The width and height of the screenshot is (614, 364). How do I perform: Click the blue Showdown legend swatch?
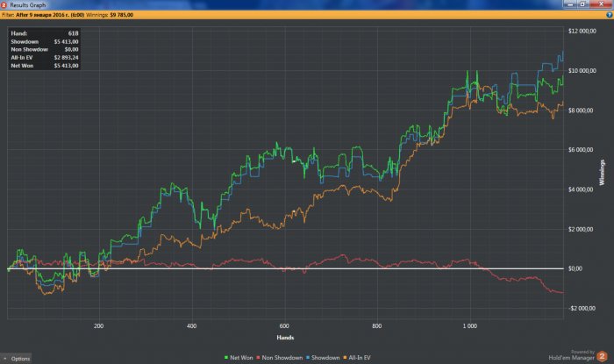(308, 358)
